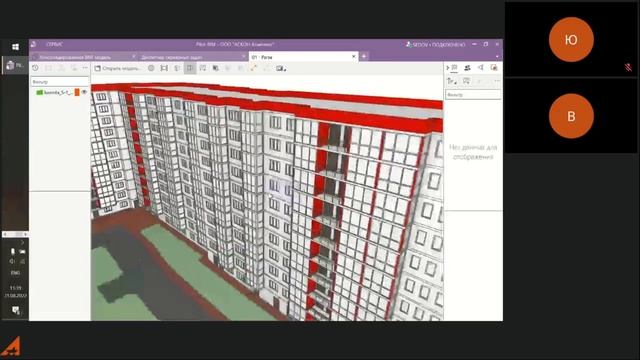Screen dimensions: 640x360
Task: Click the history clock icon in the left panel
Action: (x=36, y=68)
